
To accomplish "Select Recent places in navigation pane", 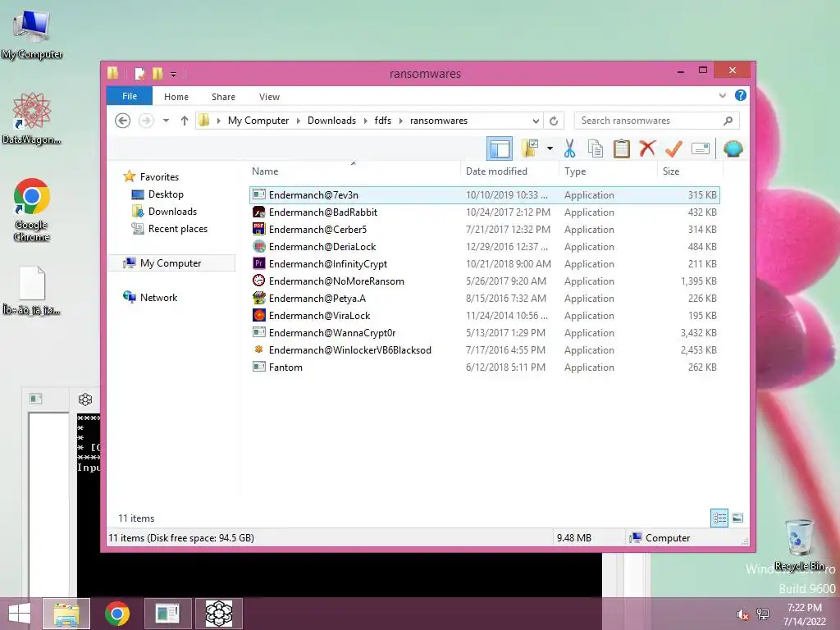I will click(177, 229).
